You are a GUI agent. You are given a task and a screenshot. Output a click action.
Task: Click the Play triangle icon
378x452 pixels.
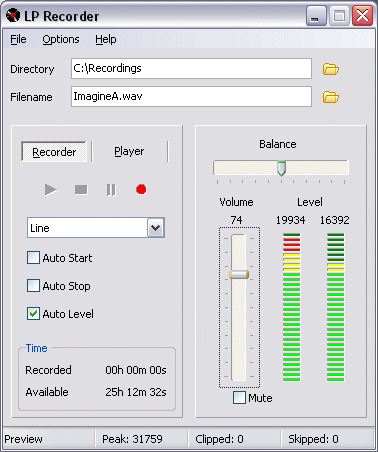pyautogui.click(x=51, y=190)
